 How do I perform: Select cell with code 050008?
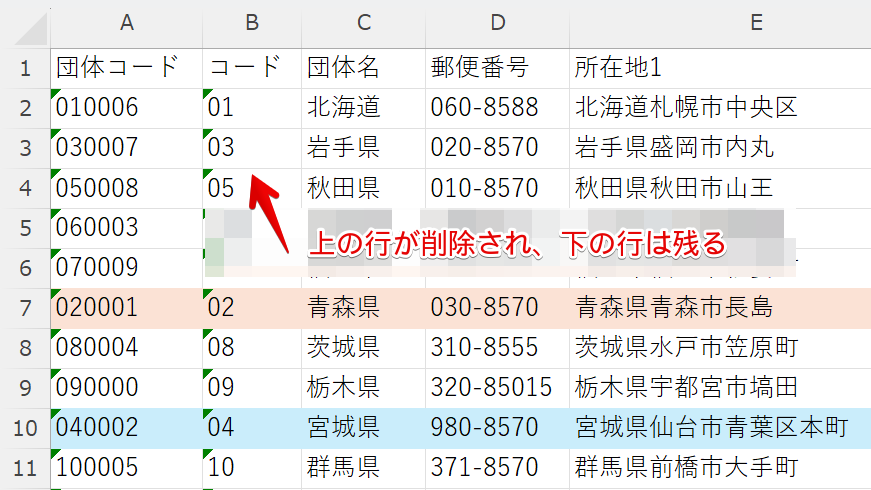[x=127, y=189]
